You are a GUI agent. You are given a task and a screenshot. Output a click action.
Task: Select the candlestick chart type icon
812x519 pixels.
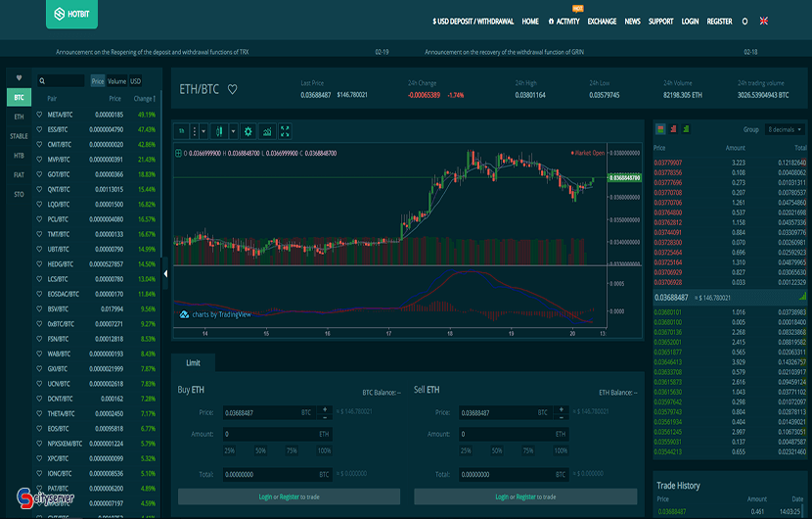point(219,131)
